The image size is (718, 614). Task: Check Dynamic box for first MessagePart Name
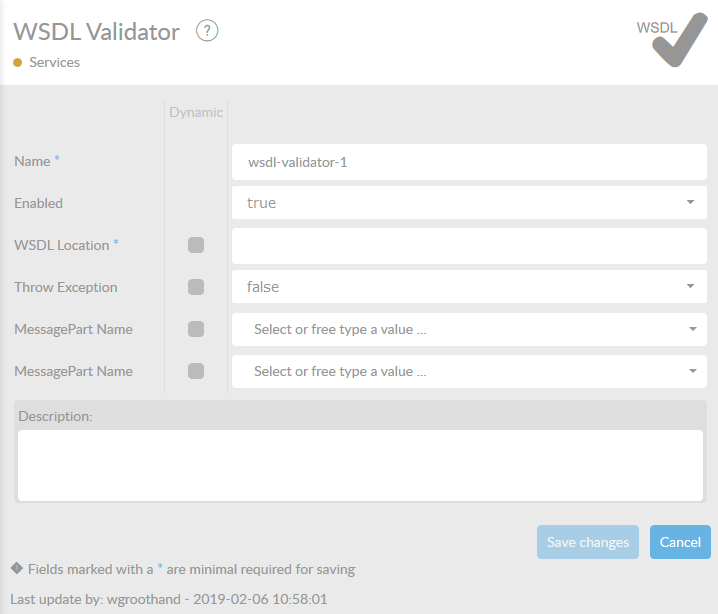(x=196, y=329)
